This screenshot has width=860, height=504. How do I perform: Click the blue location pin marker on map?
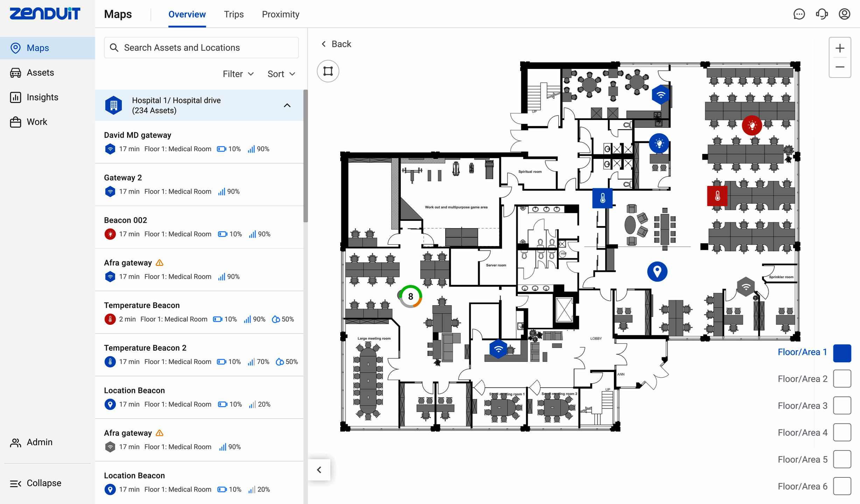coord(657,271)
